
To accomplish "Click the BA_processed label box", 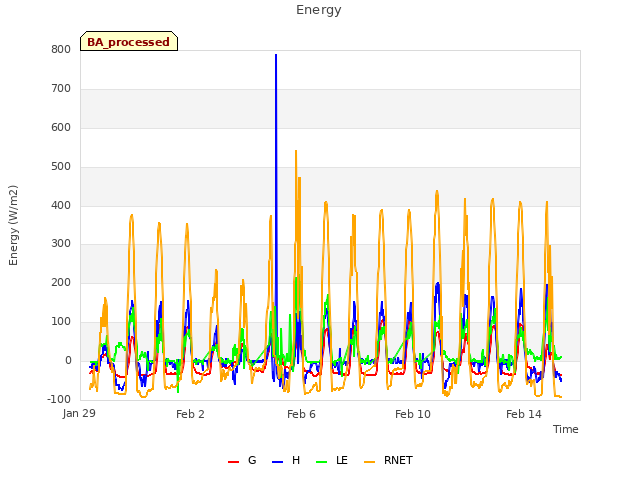I will tap(129, 41).
